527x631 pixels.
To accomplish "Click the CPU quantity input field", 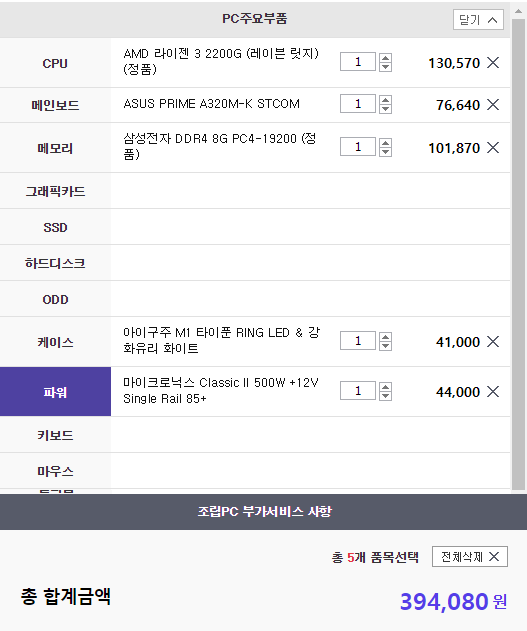I will coord(358,62).
